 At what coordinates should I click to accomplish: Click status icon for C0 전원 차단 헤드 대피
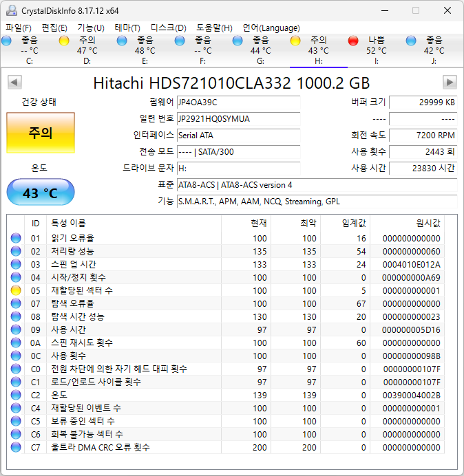[x=16, y=369]
